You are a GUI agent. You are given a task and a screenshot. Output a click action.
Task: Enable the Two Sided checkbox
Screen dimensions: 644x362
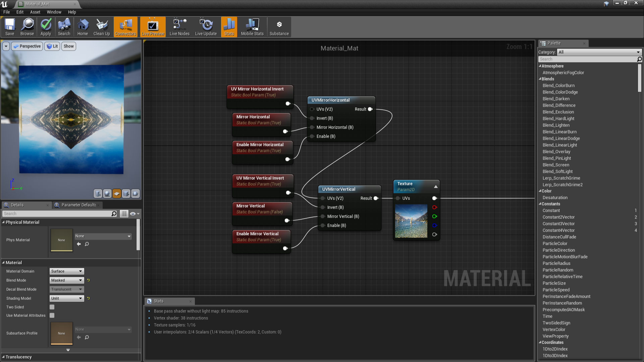pyautogui.click(x=52, y=307)
